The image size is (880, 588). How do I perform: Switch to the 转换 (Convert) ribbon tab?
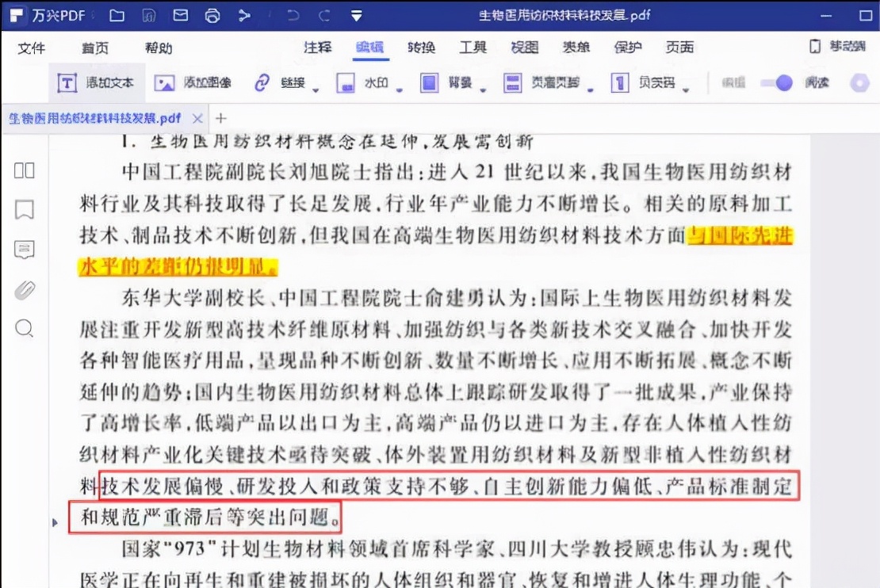421,48
